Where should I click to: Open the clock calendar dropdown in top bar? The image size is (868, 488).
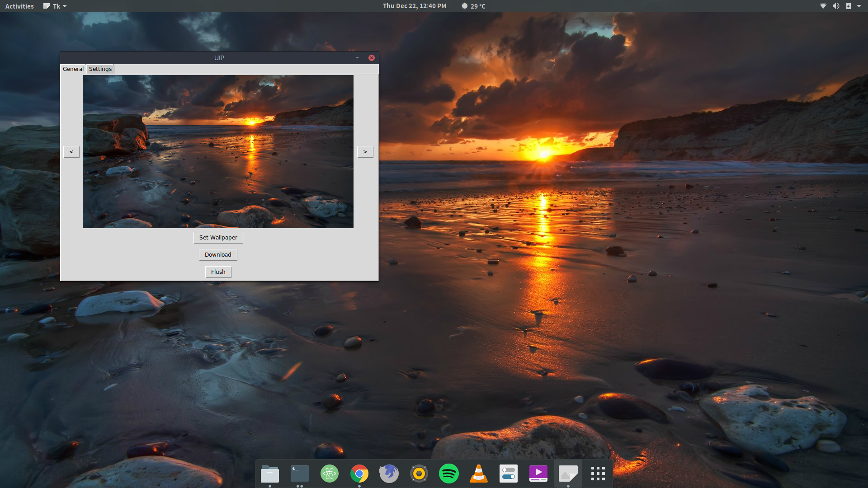(x=414, y=6)
